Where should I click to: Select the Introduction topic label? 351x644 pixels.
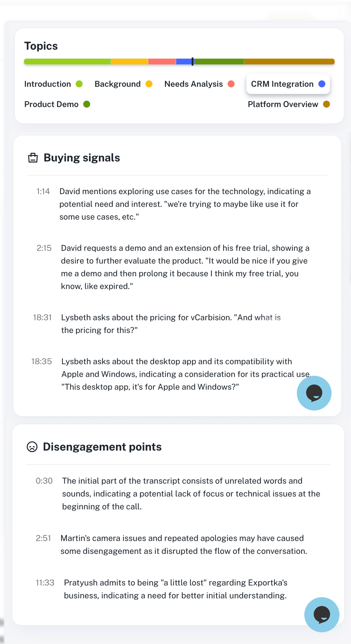click(x=48, y=84)
